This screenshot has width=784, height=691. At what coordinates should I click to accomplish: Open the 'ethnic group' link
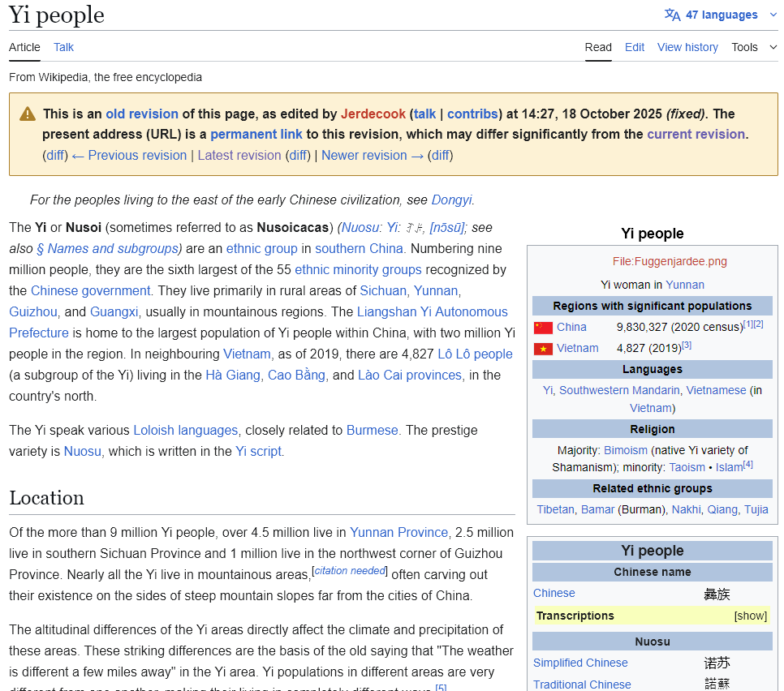[x=261, y=249]
